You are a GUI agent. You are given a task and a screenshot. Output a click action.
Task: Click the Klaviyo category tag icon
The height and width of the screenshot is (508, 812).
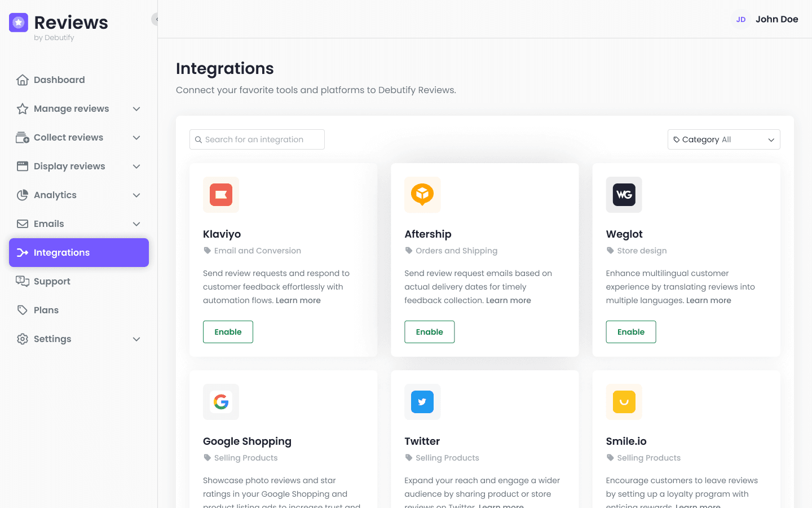click(x=207, y=251)
